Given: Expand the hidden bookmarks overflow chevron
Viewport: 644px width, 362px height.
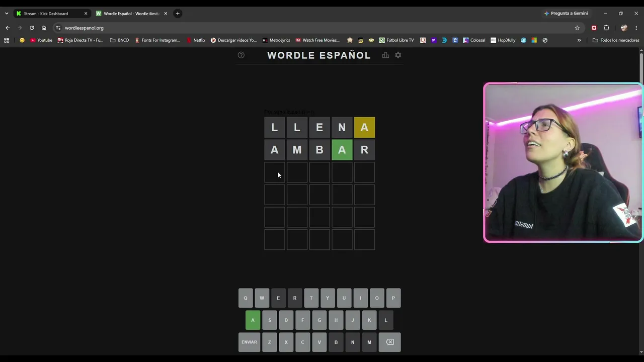Looking at the screenshot, I should (x=579, y=40).
